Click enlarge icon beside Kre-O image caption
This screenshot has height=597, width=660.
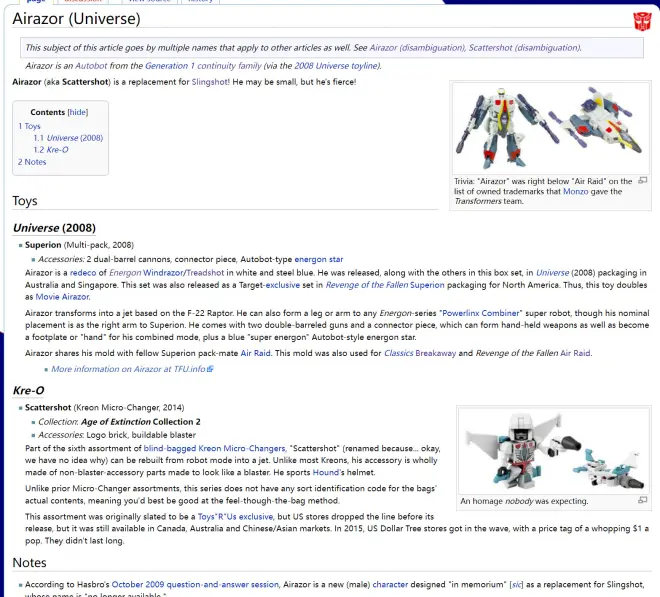click(x=642, y=500)
